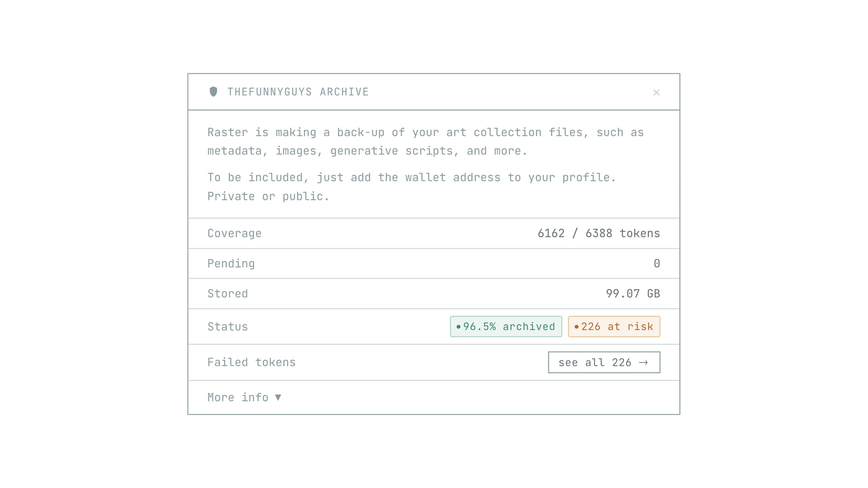
Task: Click the right arrow icon in see all button
Action: tap(643, 362)
